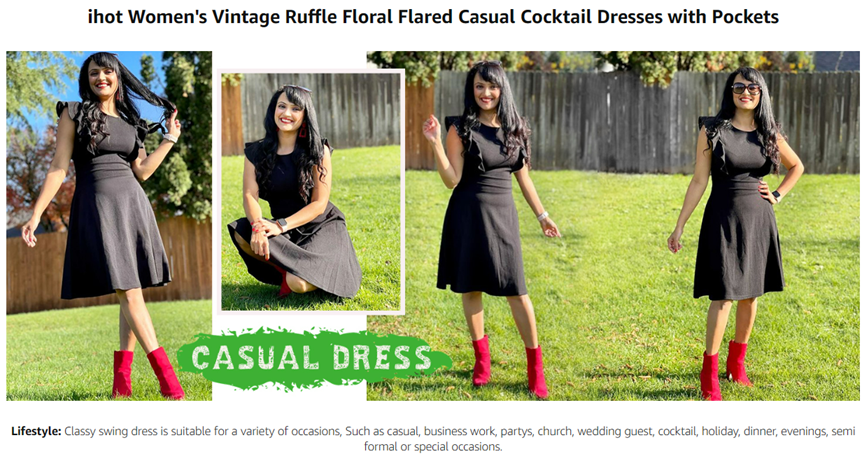Screen dimensions: 862x454
Task: Open the framed photo of woman crouching
Action: [311, 192]
